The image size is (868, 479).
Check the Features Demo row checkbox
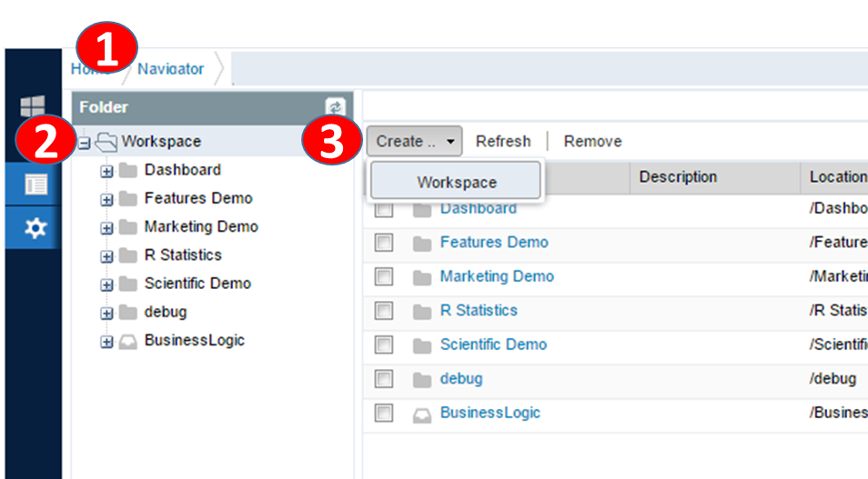pyautogui.click(x=384, y=243)
